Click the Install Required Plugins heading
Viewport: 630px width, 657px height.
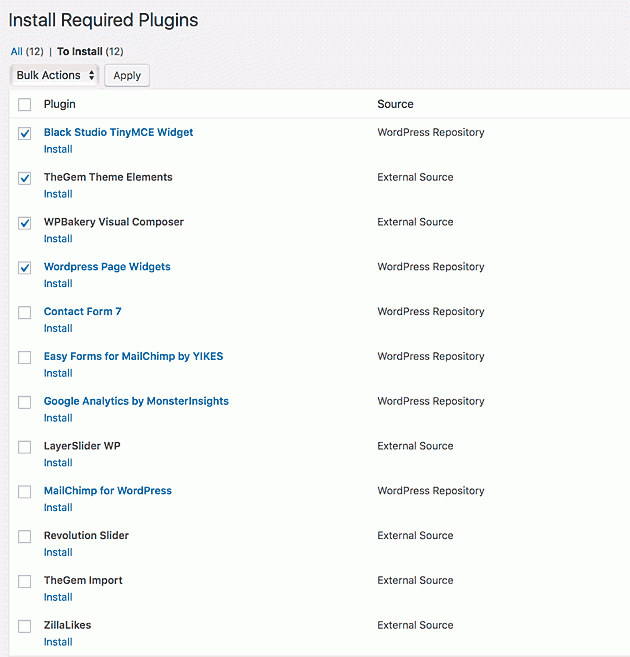pos(103,21)
